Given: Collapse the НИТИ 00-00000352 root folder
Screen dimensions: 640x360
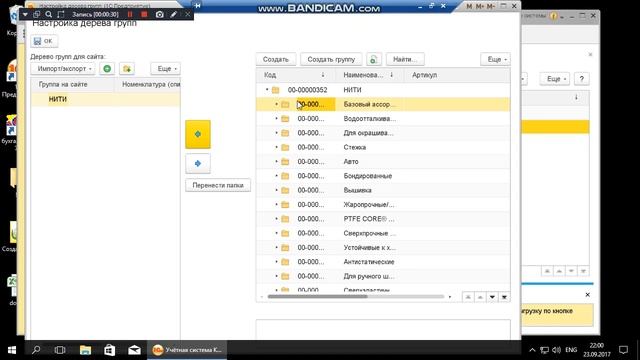Looking at the screenshot, I should pyautogui.click(x=267, y=89).
